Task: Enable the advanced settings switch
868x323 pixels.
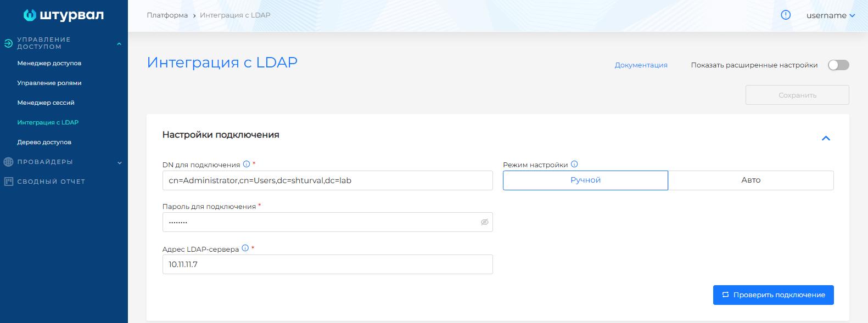Action: [838, 65]
